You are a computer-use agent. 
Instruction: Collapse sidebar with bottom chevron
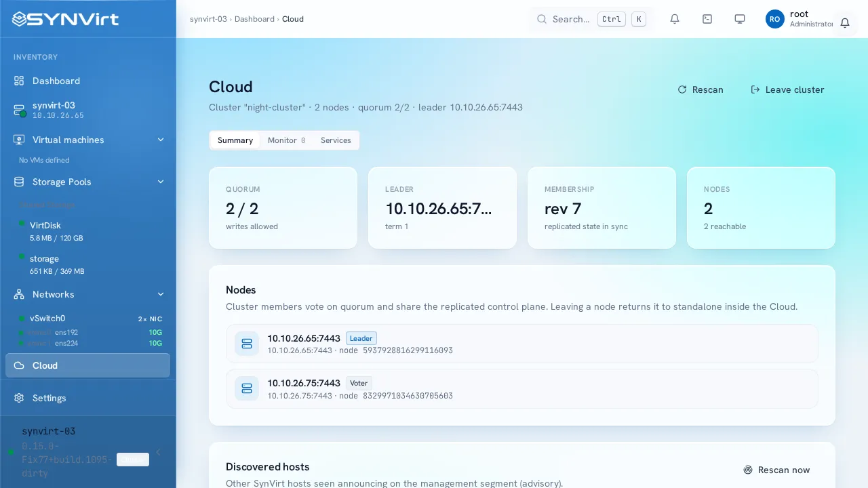click(x=159, y=452)
